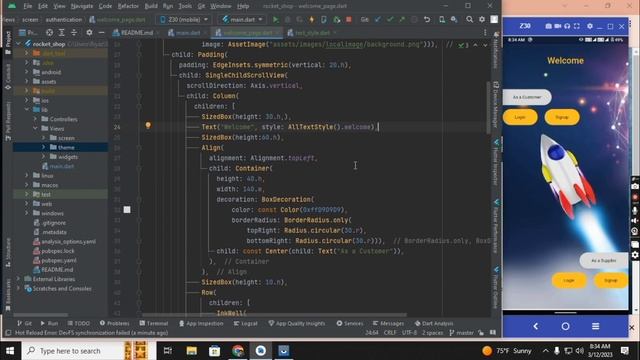Toggle Flutter Outline panel on right sidebar
Image resolution: width=640 pixels, height=360 pixels.
click(x=496, y=288)
